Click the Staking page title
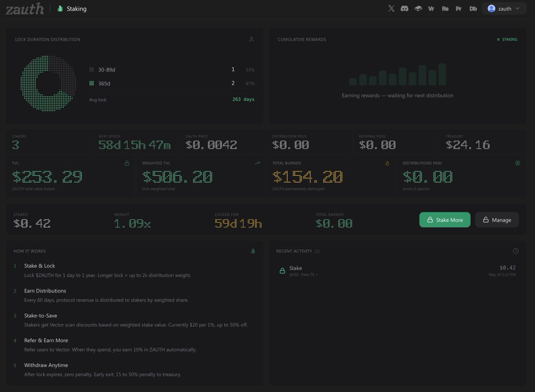535x392 pixels. pyautogui.click(x=77, y=8)
